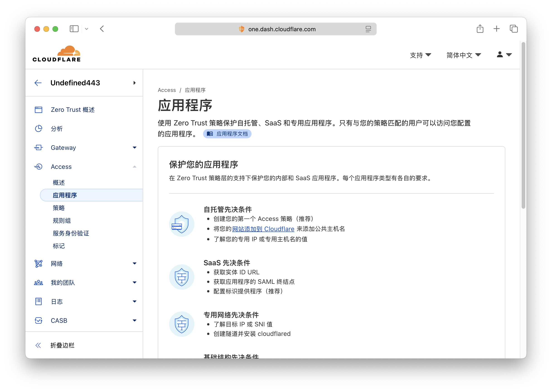The width and height of the screenshot is (552, 392).
Task: Click the 网络 network nodes icon
Action: 39,264
